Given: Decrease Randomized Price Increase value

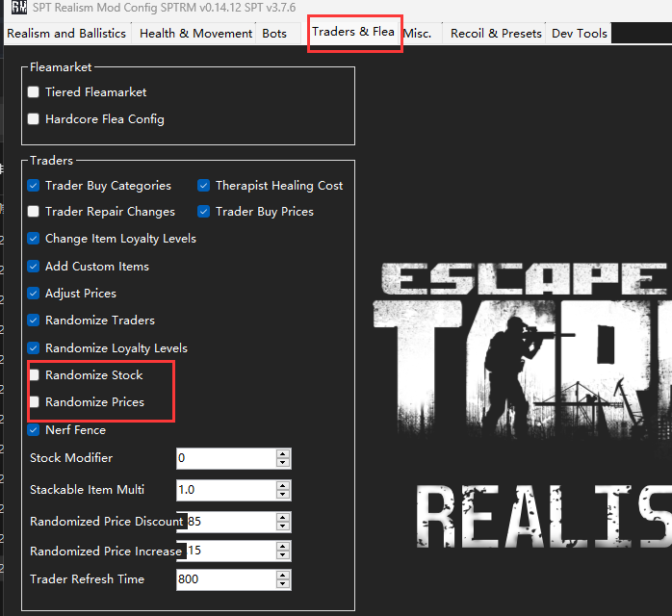Looking at the screenshot, I should coord(283,555).
